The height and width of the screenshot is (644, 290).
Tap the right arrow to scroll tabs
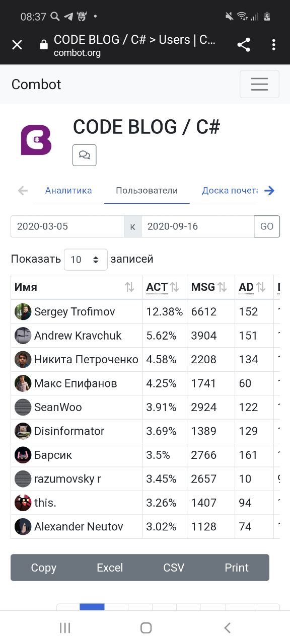click(x=269, y=191)
